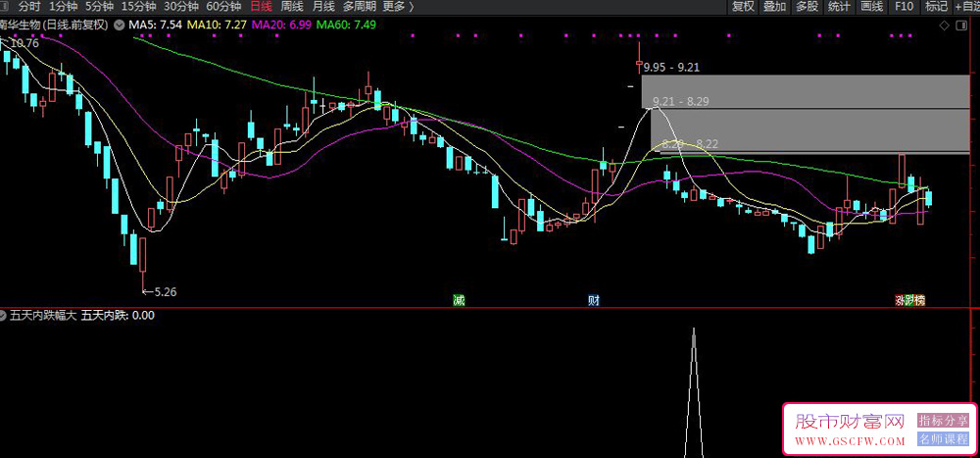980x458 pixels.
Task: Click the 五天内跌幅大 indicator name
Action: pos(42,316)
